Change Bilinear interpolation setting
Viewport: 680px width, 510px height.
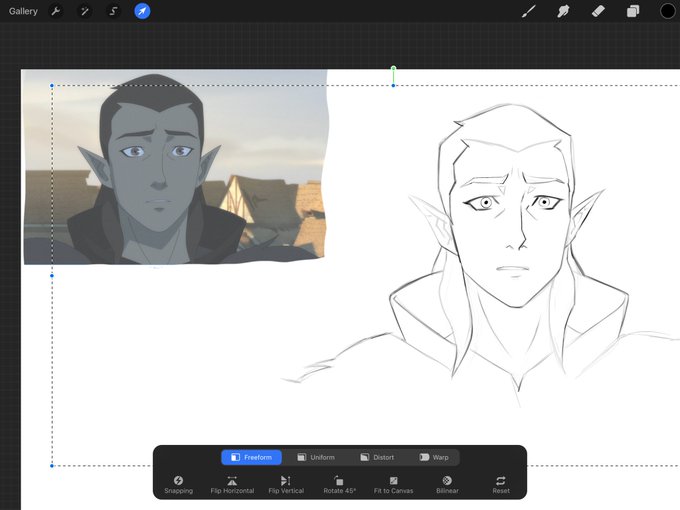tap(447, 485)
